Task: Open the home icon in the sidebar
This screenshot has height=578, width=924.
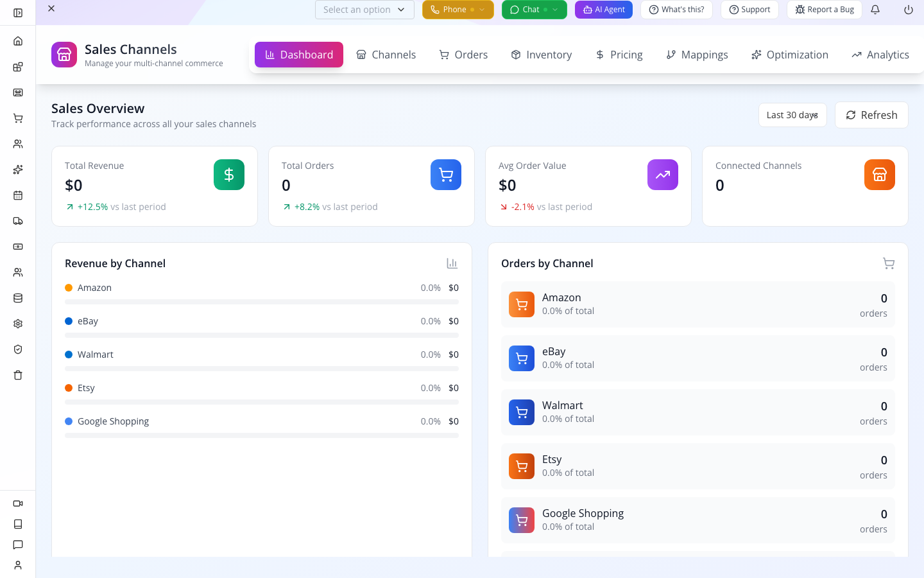Action: pyautogui.click(x=18, y=41)
